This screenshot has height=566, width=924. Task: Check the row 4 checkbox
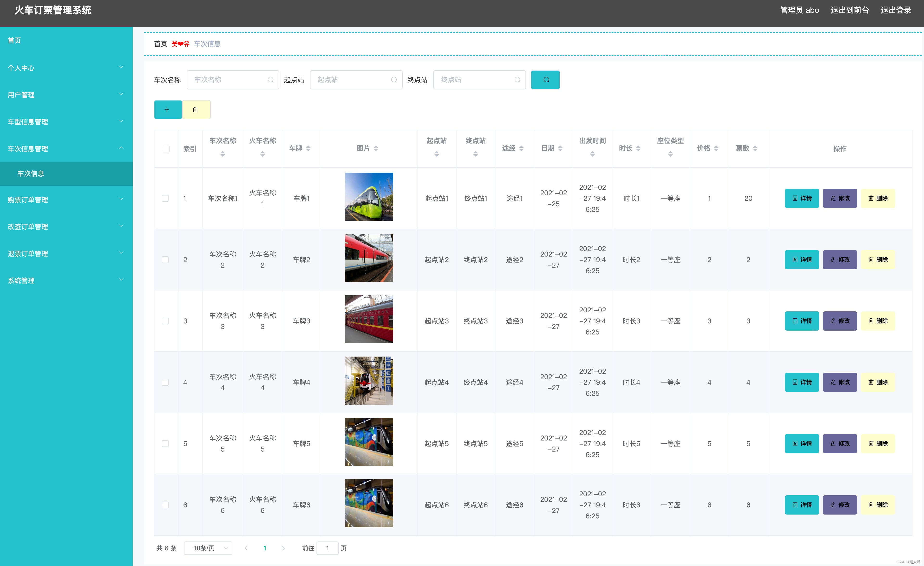click(165, 382)
